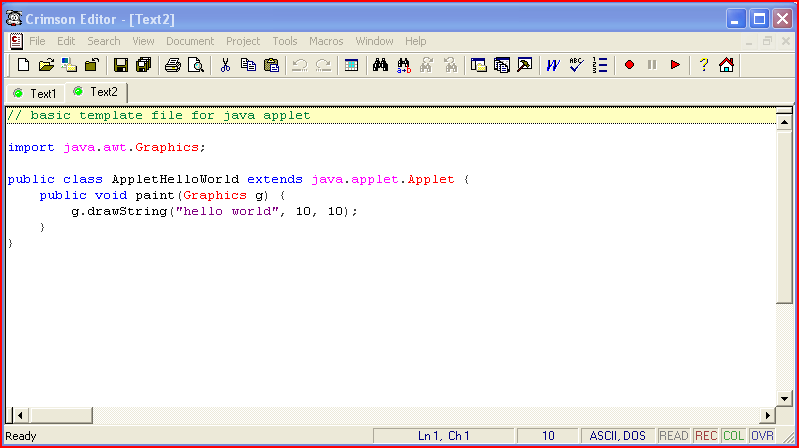Click the ASCII, DOS status field
The image size is (799, 448).
(617, 436)
